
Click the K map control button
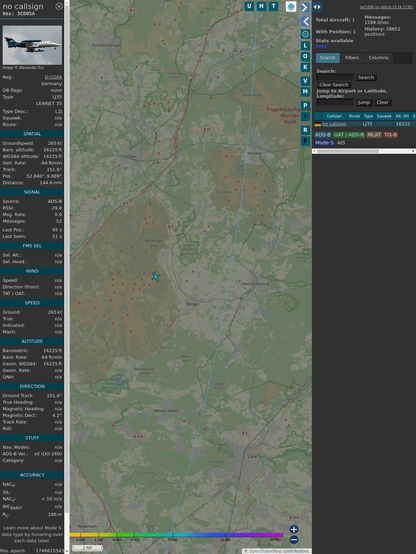click(x=305, y=67)
